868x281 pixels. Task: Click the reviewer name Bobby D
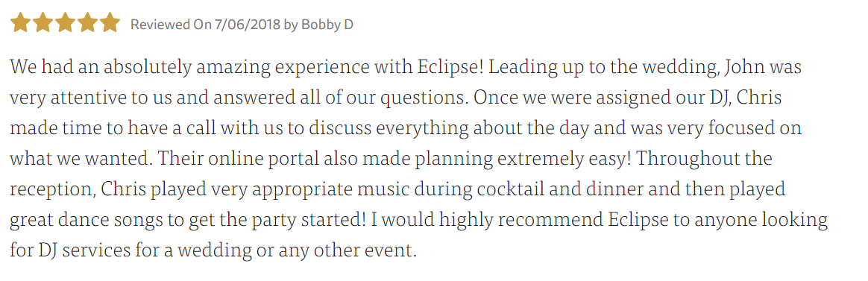(x=327, y=25)
